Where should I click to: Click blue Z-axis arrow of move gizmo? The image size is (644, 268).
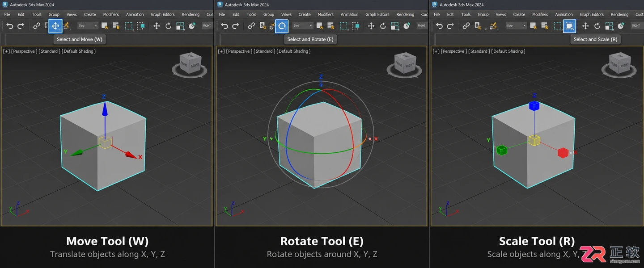(105, 109)
